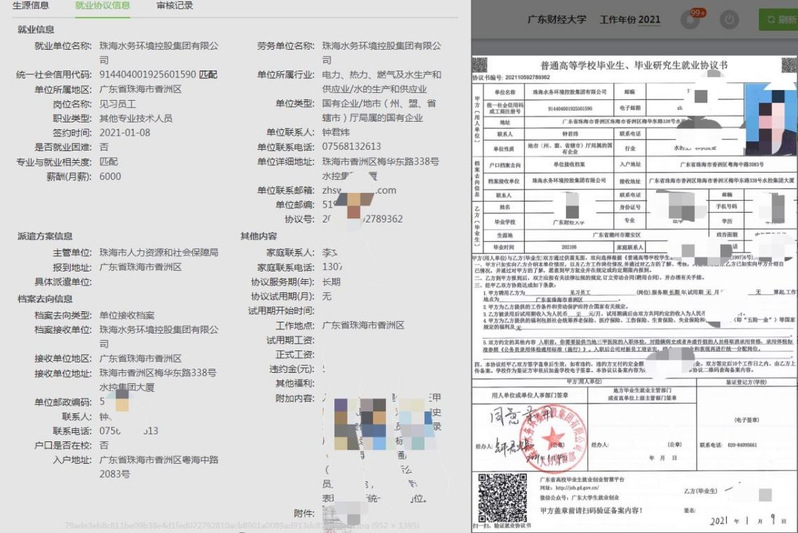Click the 派遣方案信息 section heading
The image size is (798, 533).
point(45,237)
